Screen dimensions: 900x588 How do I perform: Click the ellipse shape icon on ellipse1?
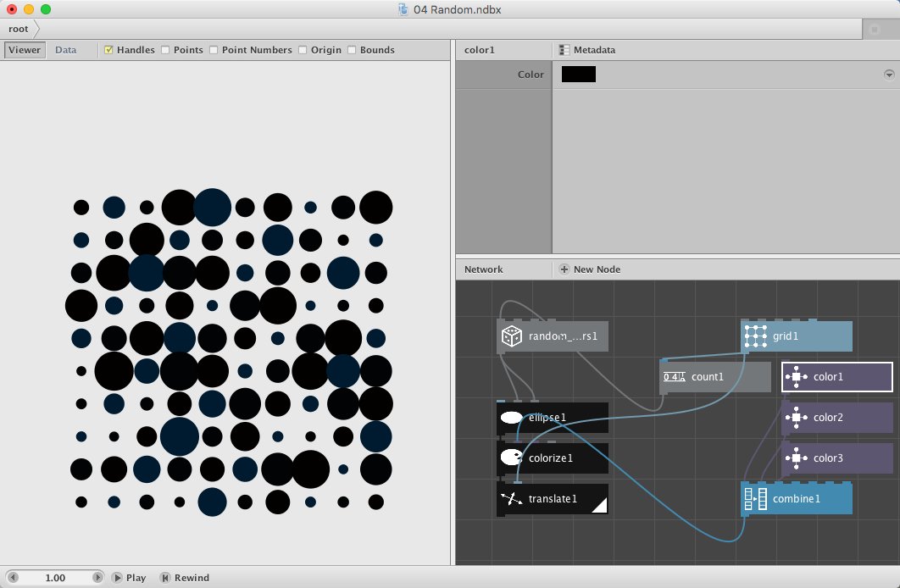pos(509,417)
